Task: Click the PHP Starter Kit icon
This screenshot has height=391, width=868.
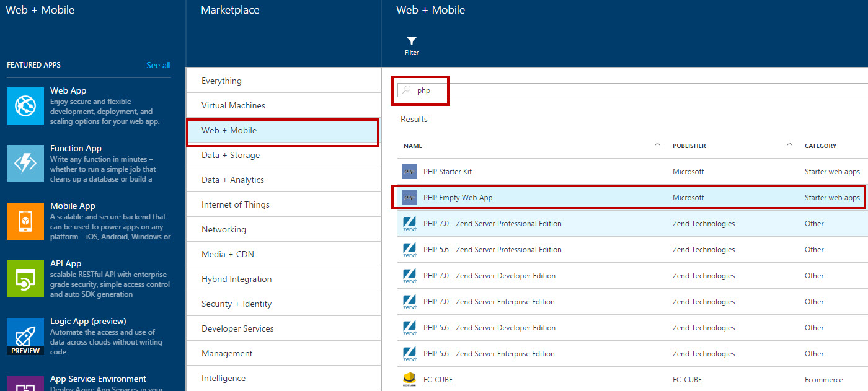Action: point(409,172)
